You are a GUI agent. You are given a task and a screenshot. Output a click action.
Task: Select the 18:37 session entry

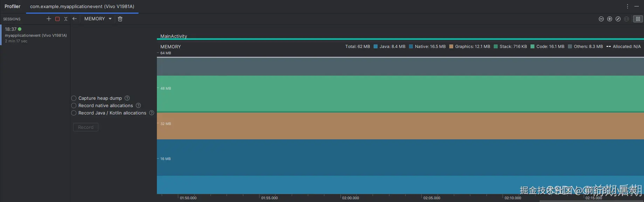point(35,35)
